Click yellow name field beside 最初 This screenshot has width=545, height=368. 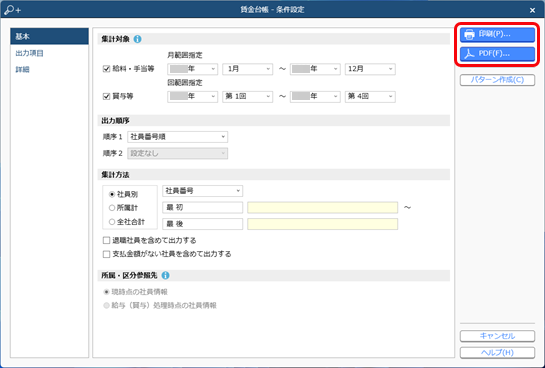pyautogui.click(x=323, y=207)
